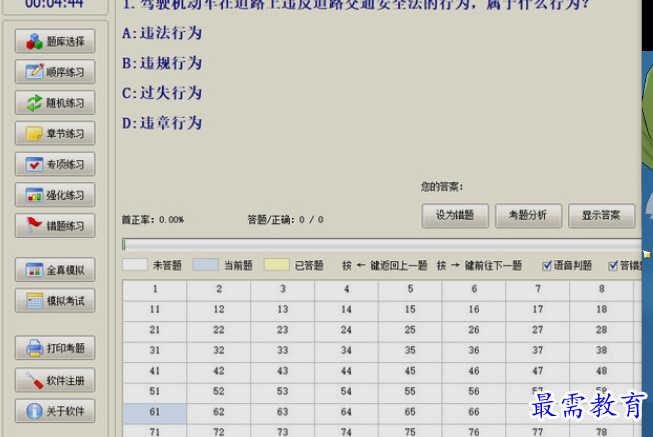Toggle the 语音判题 checkbox
The width and height of the screenshot is (653, 437).
tap(547, 265)
